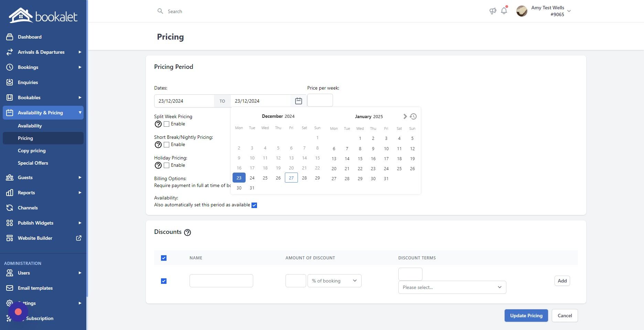Image resolution: width=644 pixels, height=330 pixels.
Task: Expand the Publish Widgets submenu arrow
Action: (x=80, y=223)
